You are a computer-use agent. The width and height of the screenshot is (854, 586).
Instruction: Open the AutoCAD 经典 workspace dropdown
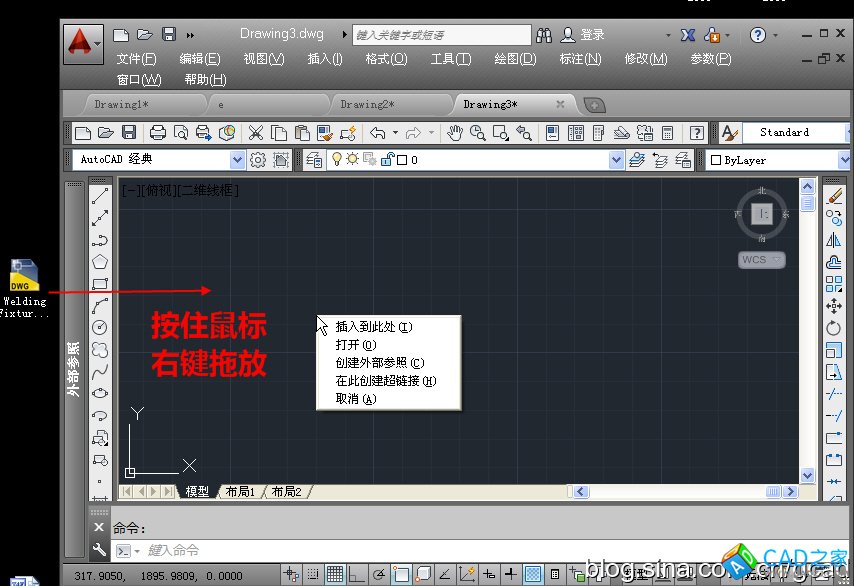tap(237, 160)
